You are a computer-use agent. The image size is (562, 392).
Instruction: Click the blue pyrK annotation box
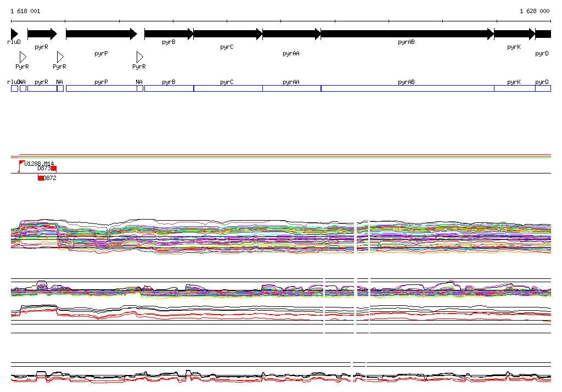pyautogui.click(x=515, y=88)
